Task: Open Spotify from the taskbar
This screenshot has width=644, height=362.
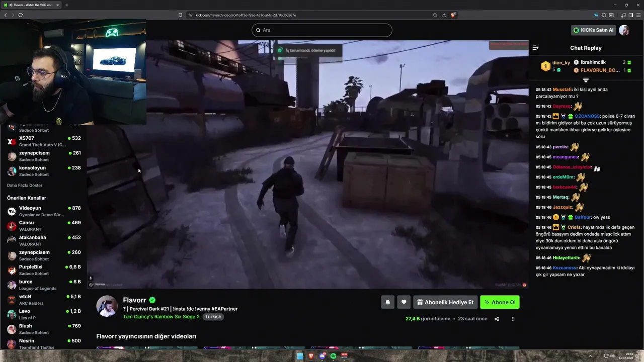Action: (334, 356)
